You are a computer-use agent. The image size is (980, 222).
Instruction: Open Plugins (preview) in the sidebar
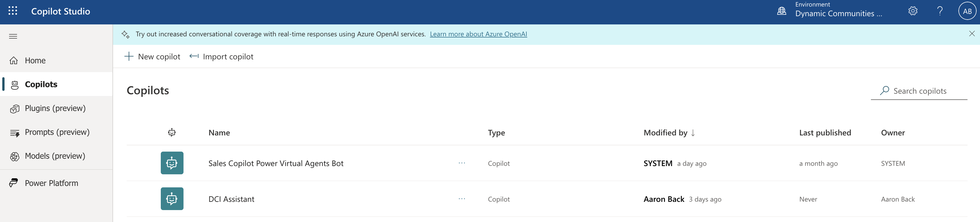[56, 108]
